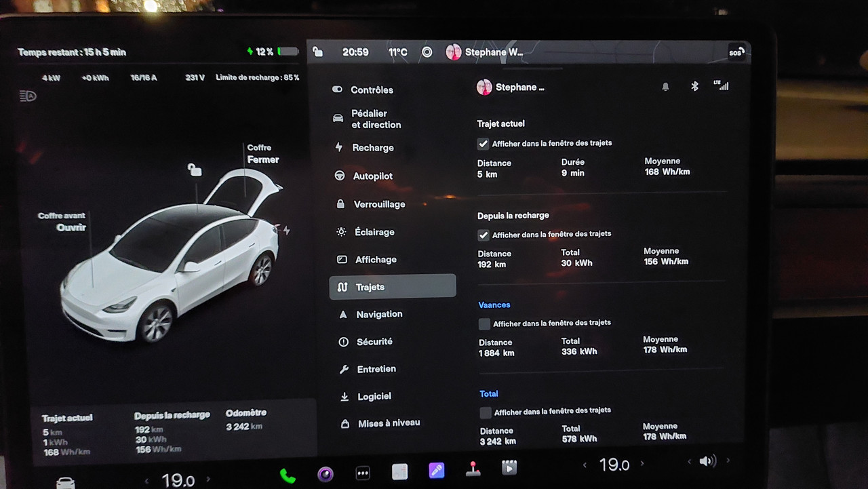Image resolution: width=868 pixels, height=489 pixels.
Task: Tap the bottom-left Depuis la recharge card
Action: tap(172, 432)
